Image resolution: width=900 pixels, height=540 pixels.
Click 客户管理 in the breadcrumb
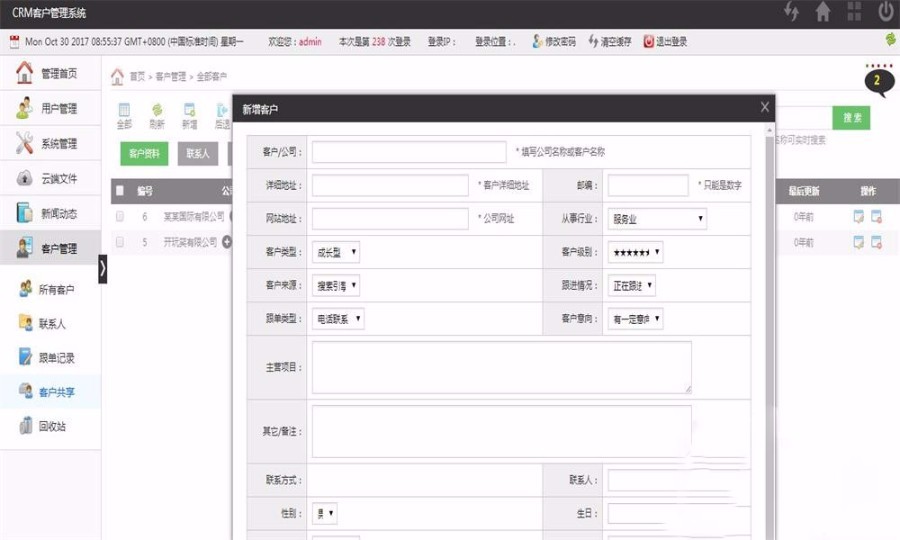(x=170, y=76)
